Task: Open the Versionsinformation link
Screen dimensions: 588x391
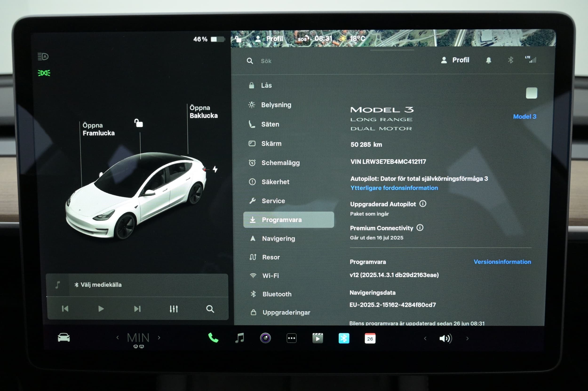Action: [x=502, y=262]
